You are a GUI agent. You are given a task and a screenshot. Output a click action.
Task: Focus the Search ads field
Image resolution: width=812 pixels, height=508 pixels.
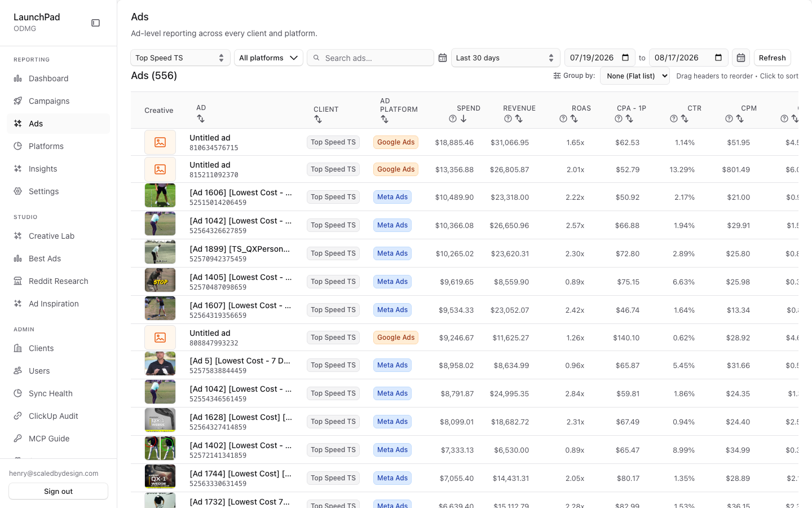[x=370, y=58]
